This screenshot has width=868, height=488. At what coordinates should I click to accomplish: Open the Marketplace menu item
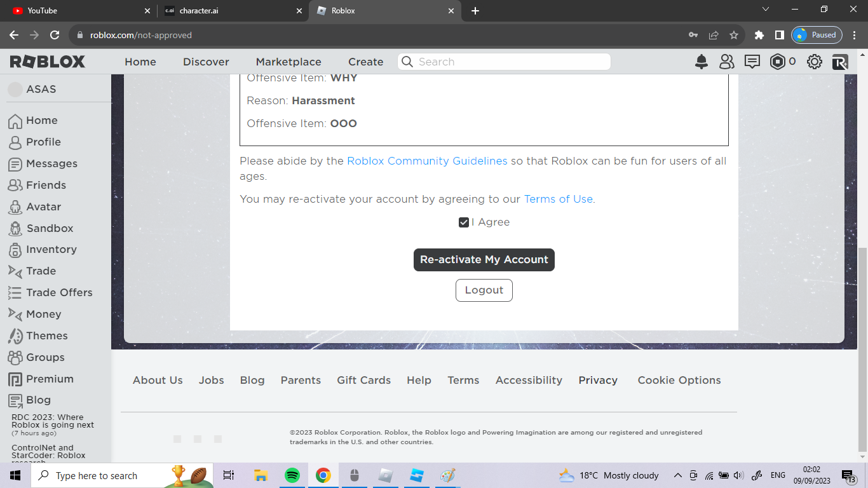288,62
